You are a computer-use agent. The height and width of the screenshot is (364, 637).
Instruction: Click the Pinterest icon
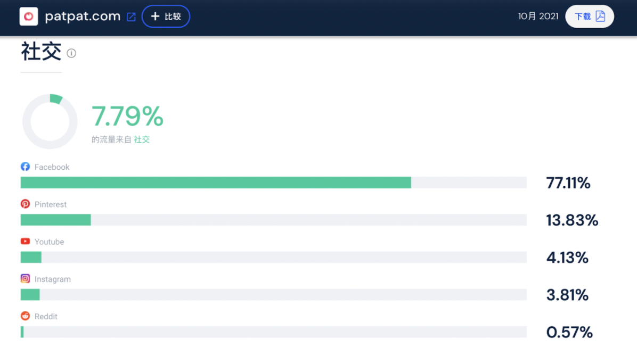25,204
